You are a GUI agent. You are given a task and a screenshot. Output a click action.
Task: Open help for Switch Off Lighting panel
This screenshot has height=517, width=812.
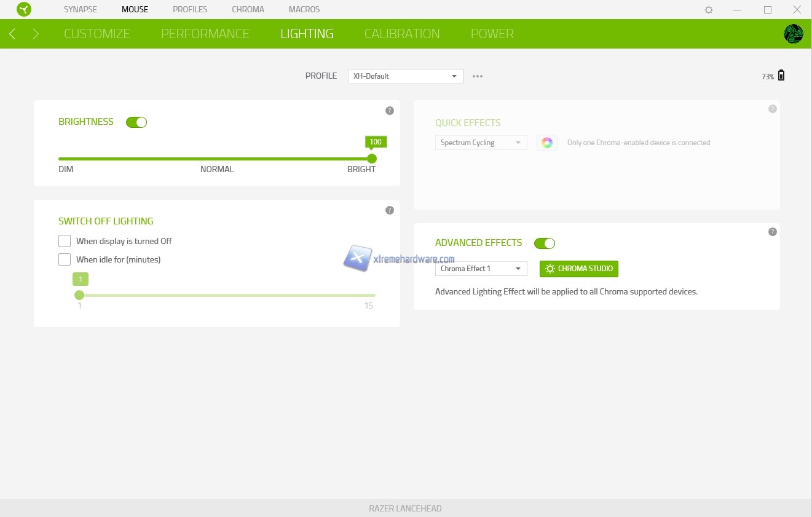[389, 210]
